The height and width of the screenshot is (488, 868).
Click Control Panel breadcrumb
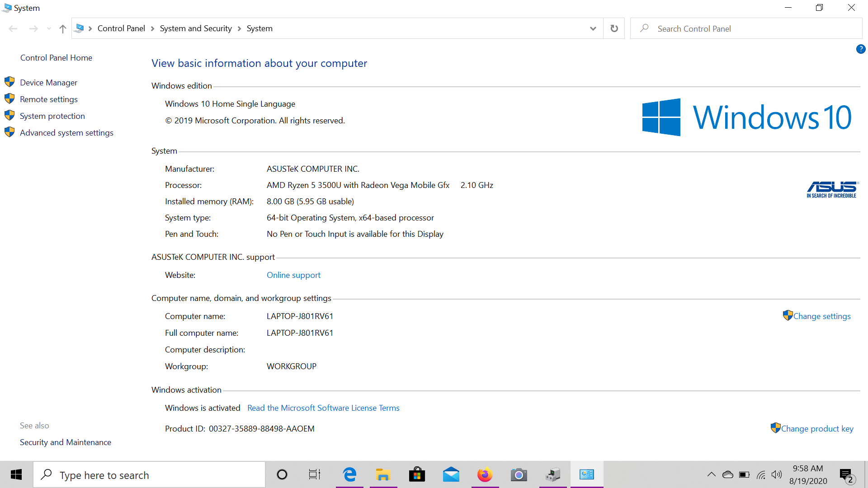click(121, 28)
